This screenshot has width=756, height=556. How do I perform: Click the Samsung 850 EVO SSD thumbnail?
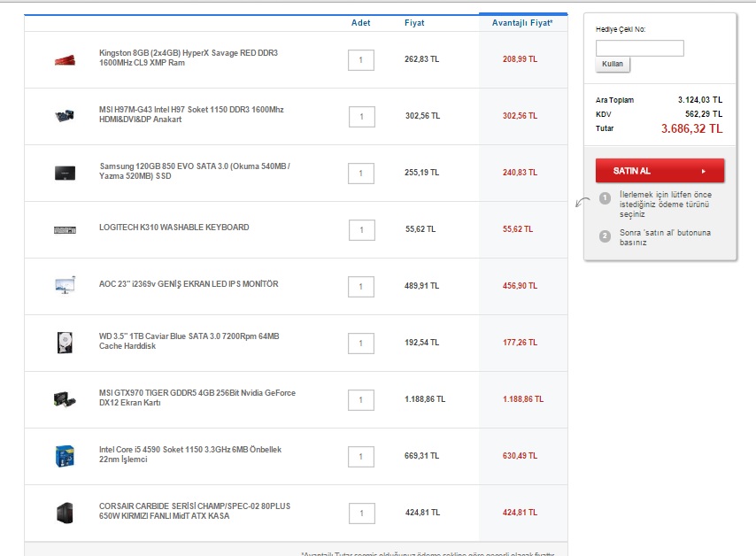(x=66, y=174)
